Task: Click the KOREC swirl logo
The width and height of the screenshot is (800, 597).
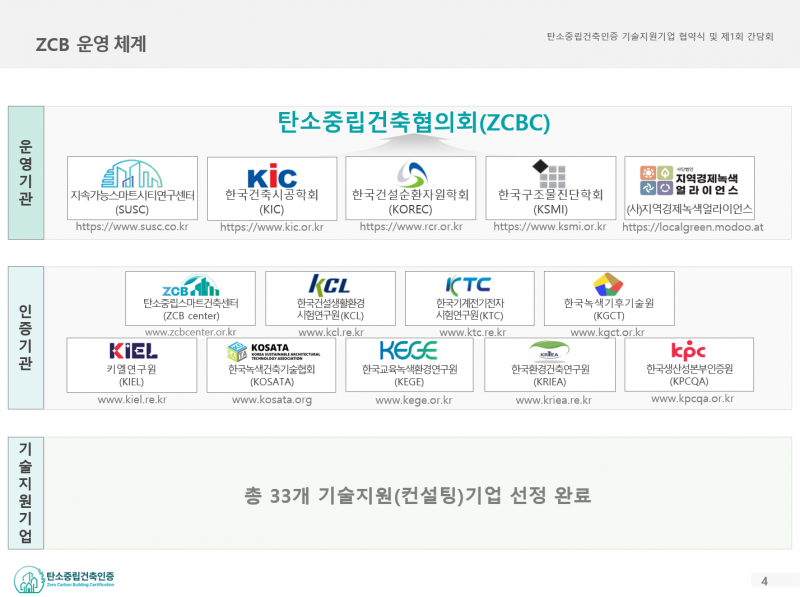Action: [411, 174]
